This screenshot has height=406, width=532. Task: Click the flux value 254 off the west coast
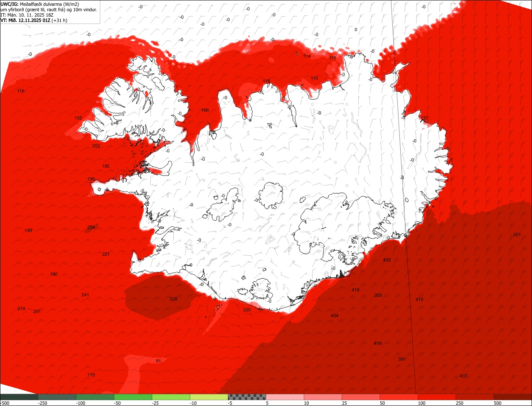point(91,227)
